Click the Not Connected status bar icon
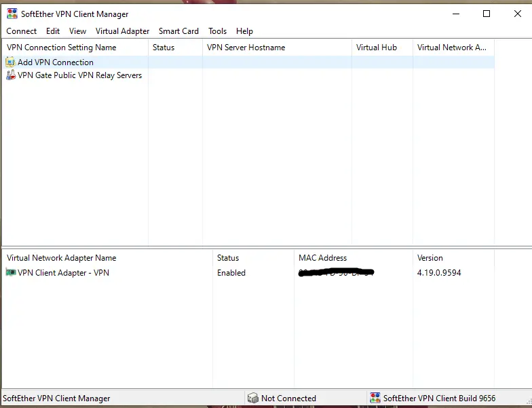This screenshot has height=408, width=532. pyautogui.click(x=252, y=398)
